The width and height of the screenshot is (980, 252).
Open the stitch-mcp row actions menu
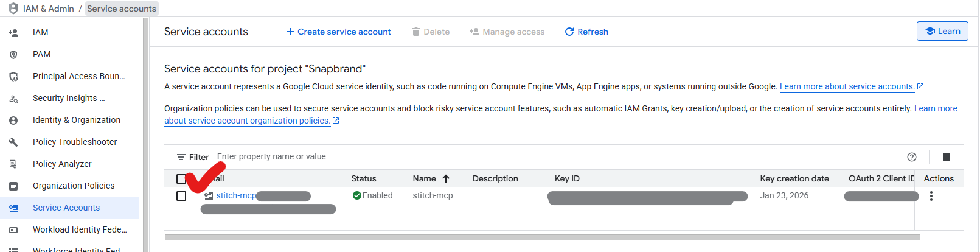point(931,196)
